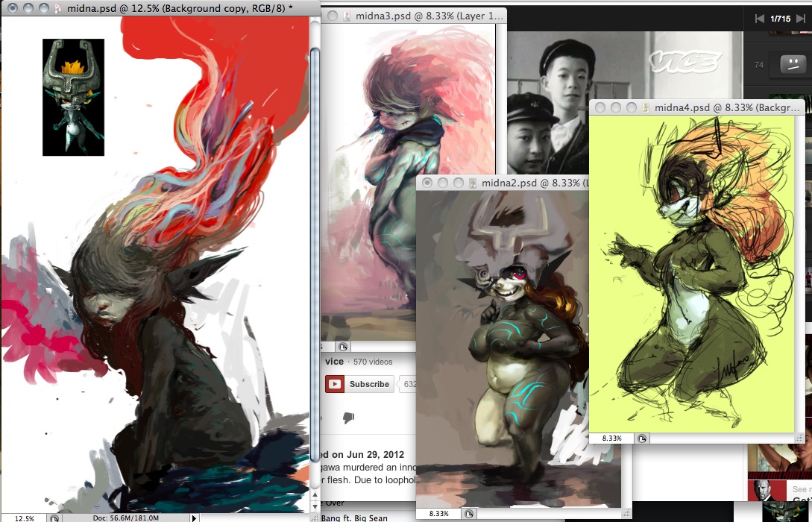The width and height of the screenshot is (812, 522).
Task: Click the VICE watermark on the video
Action: point(684,62)
